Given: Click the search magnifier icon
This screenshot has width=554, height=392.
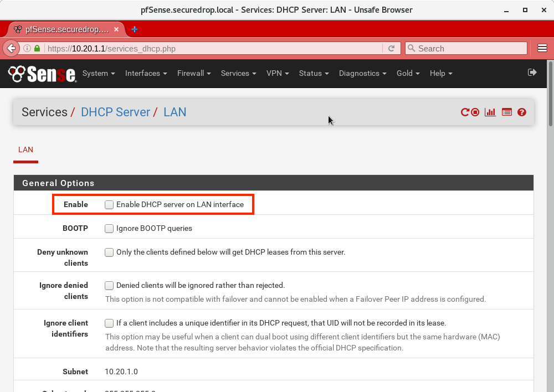Looking at the screenshot, I should click(411, 48).
